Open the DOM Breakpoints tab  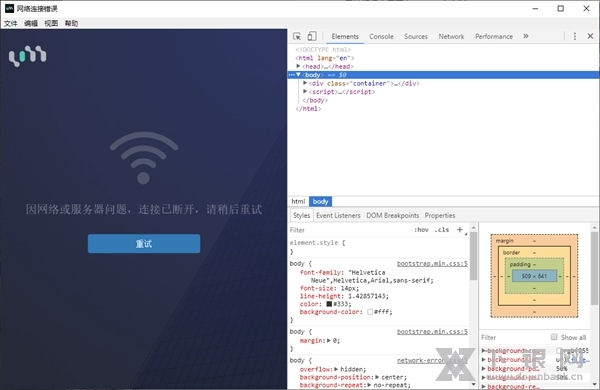coord(393,215)
